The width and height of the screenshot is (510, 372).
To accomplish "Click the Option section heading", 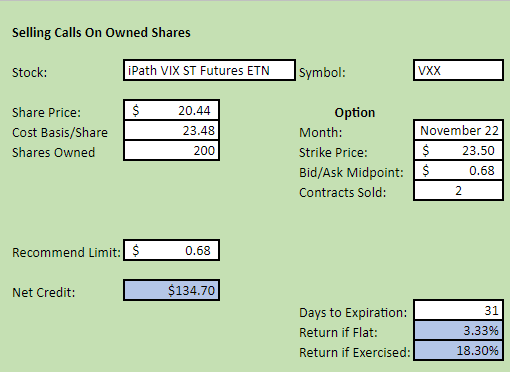I will pos(355,113).
